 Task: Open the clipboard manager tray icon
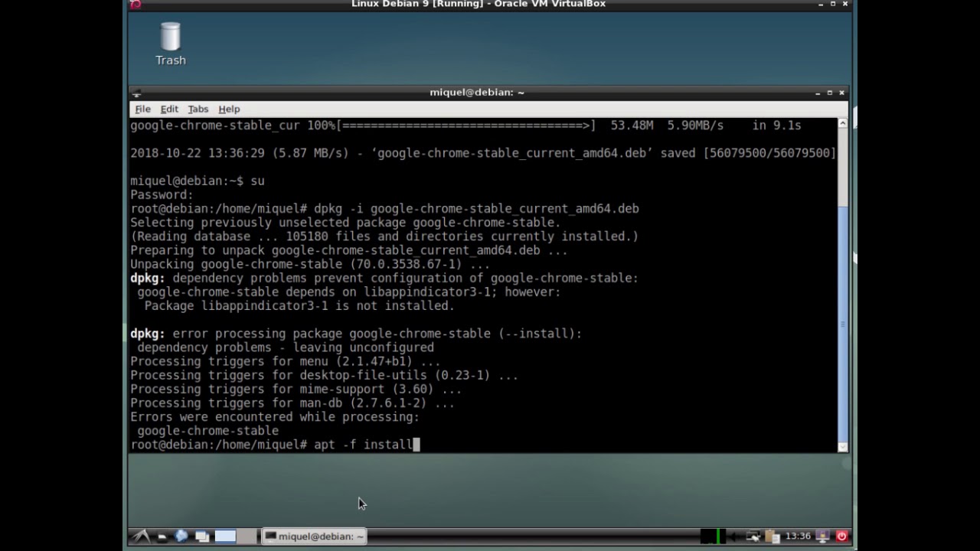click(x=772, y=536)
